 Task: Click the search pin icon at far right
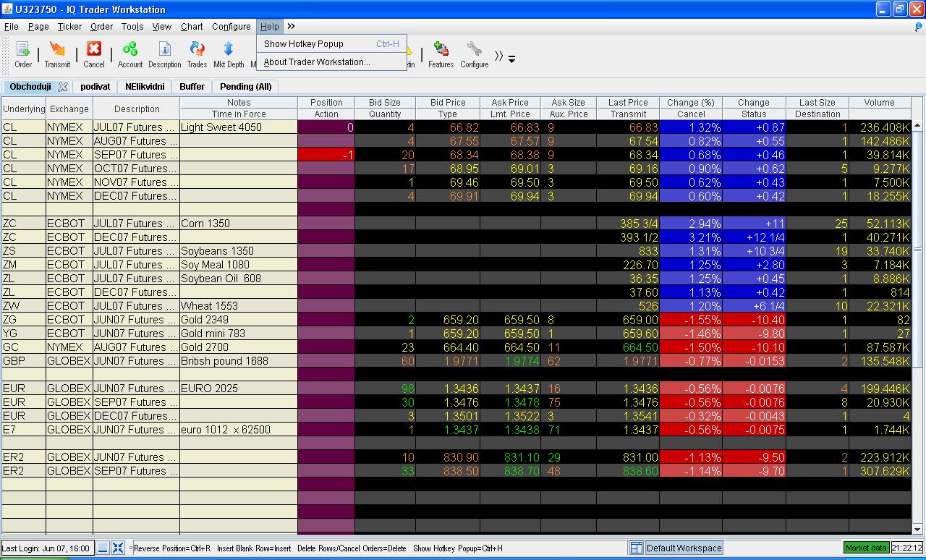[918, 27]
